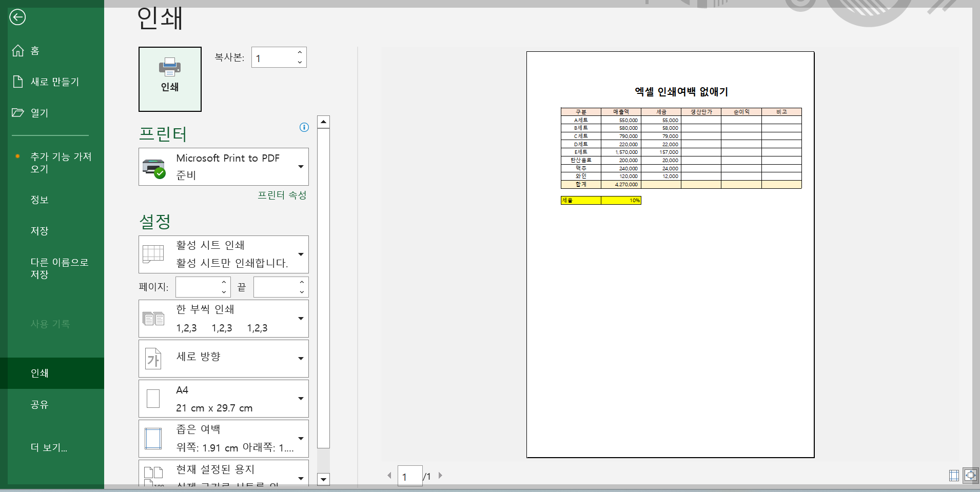Toggle the show margins icon

[x=954, y=476]
